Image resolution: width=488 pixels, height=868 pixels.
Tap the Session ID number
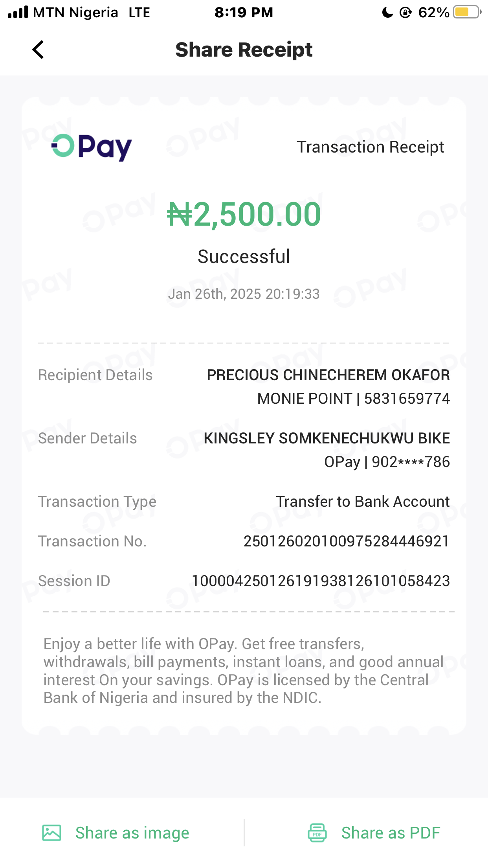pos(321,581)
